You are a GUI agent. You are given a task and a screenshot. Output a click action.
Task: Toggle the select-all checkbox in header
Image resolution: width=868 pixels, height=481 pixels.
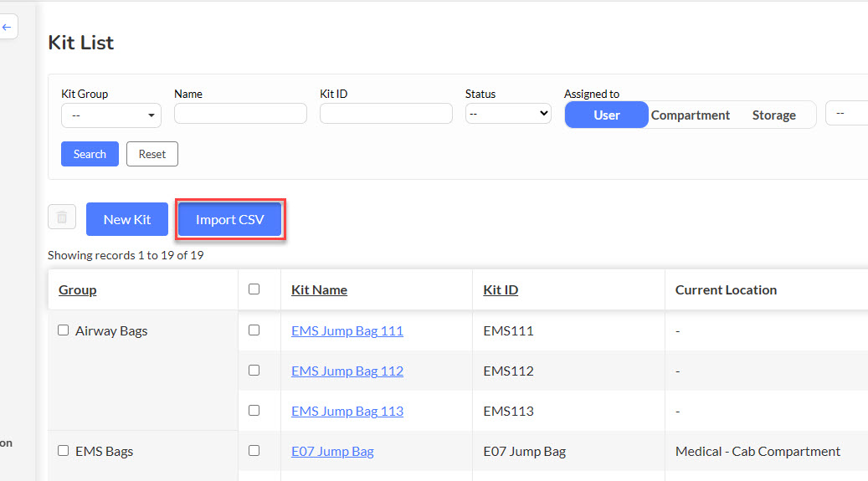pyautogui.click(x=254, y=289)
